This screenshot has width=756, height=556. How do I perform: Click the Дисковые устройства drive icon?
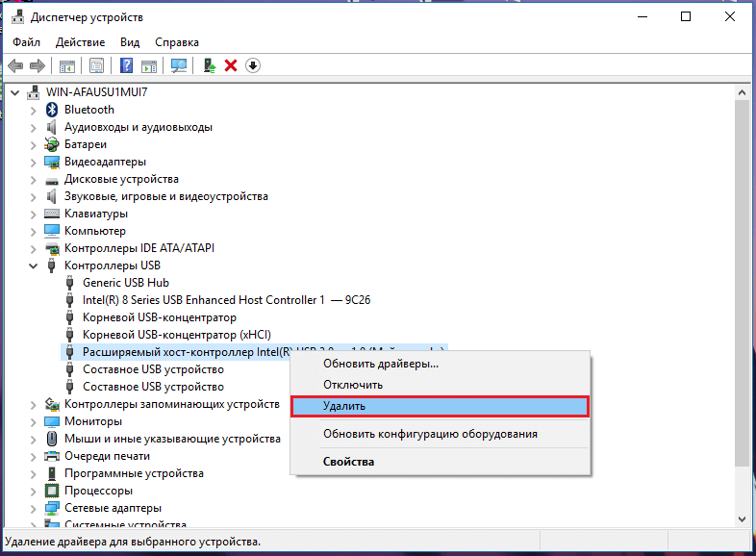coord(52,181)
